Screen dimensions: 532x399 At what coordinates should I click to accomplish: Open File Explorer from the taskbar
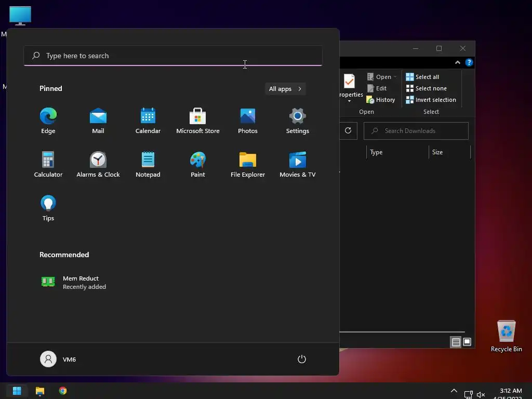pyautogui.click(x=40, y=391)
